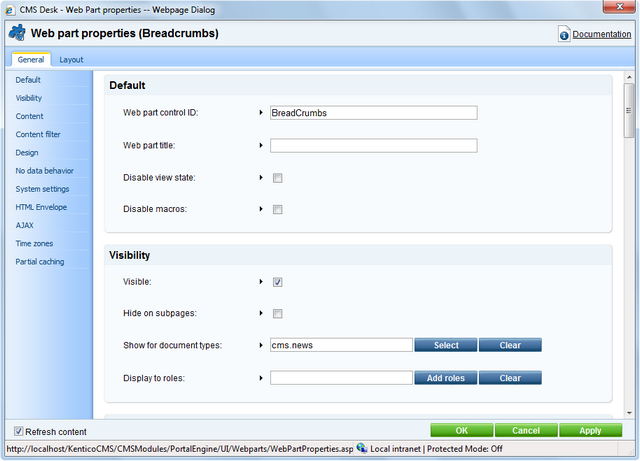640x461 pixels.
Task: Check the Disable macros checkbox
Action: 278,210
